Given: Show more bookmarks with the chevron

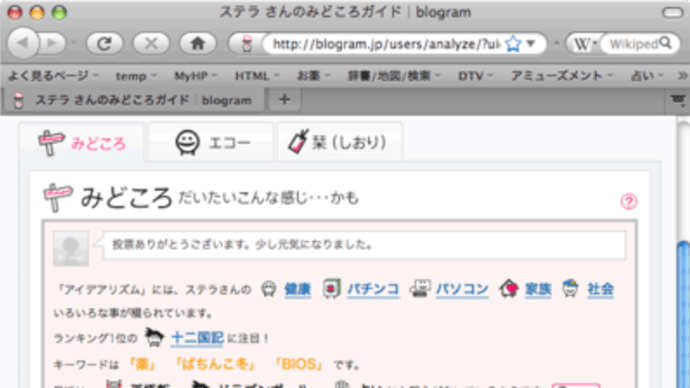Looking at the screenshot, I should 682,76.
